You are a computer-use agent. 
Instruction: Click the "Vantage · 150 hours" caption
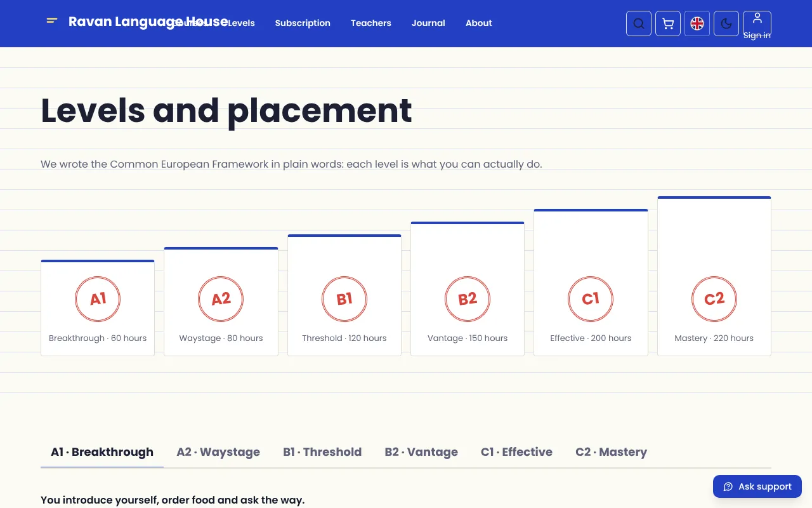click(468, 338)
